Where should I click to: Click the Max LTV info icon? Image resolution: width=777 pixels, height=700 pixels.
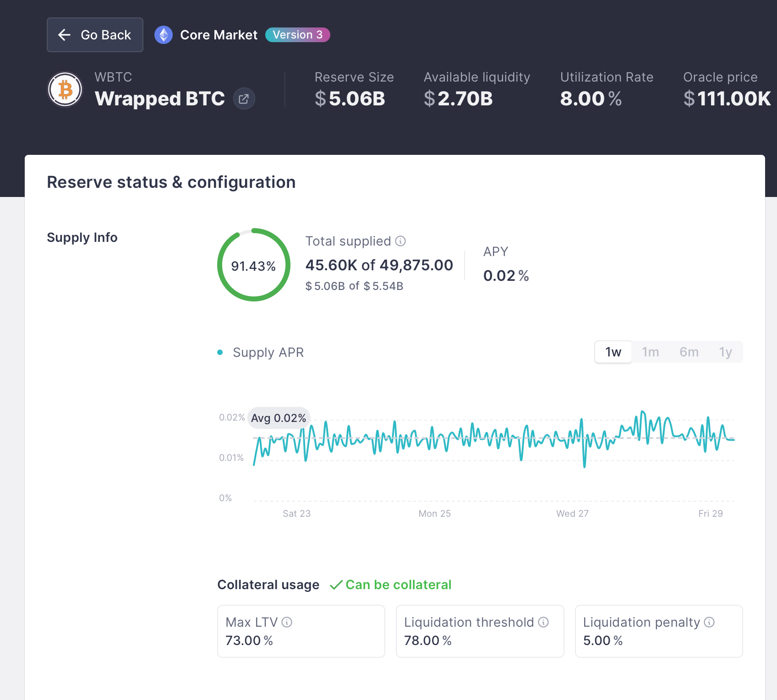tap(287, 622)
